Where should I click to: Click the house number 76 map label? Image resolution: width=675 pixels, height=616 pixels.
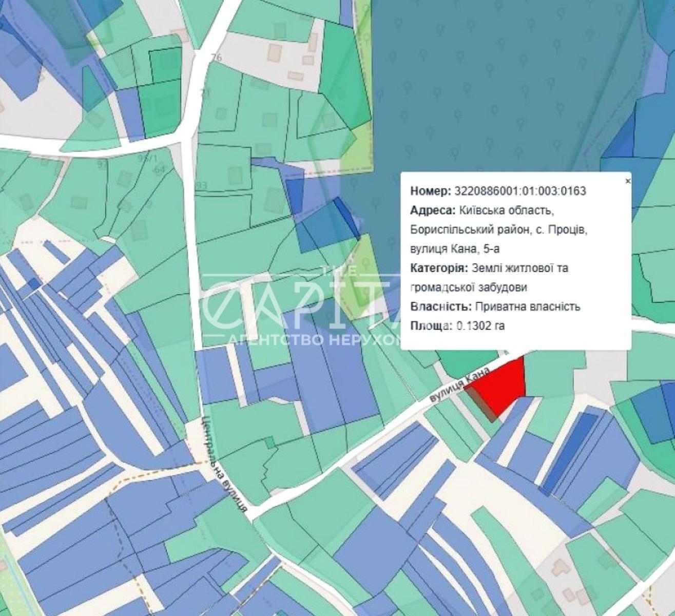pos(216,57)
